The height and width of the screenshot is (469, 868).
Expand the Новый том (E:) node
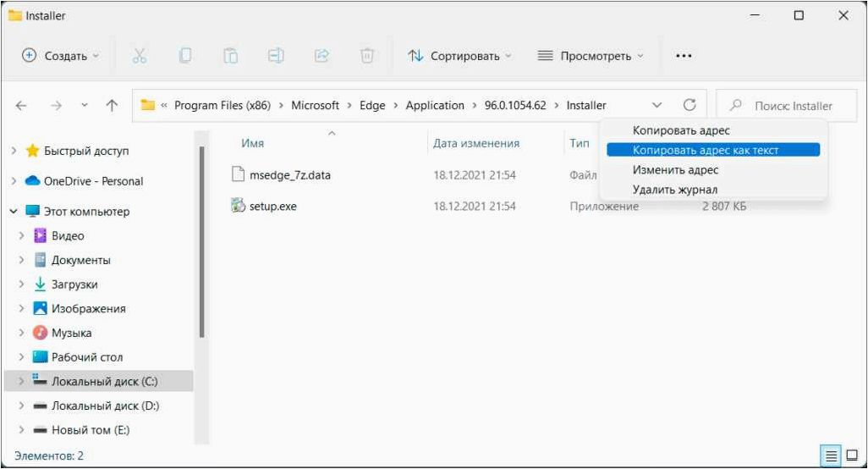tap(22, 430)
